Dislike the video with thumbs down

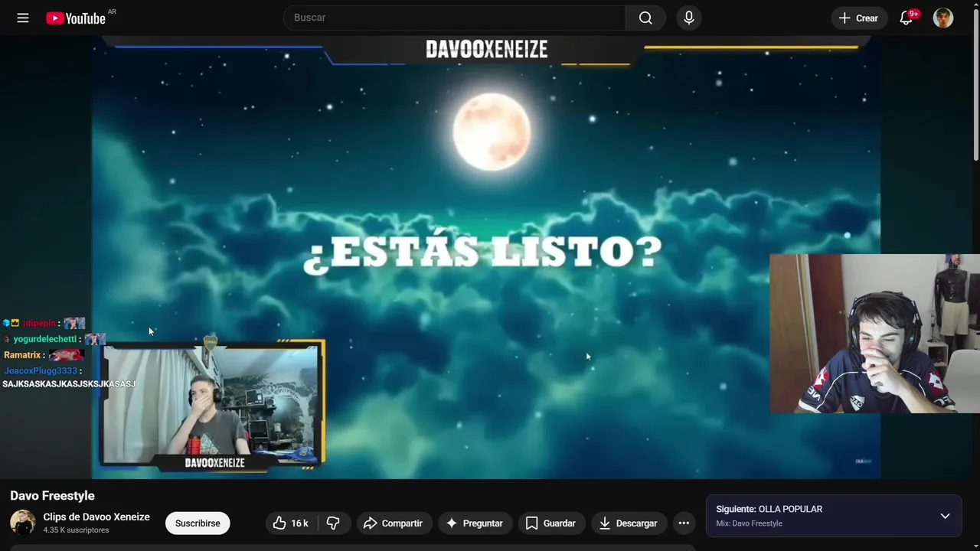333,523
